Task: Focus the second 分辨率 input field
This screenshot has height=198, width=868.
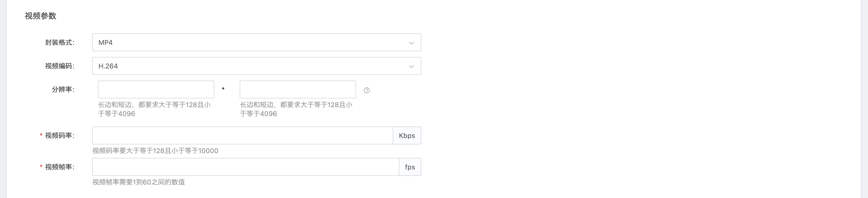Action: (298, 89)
